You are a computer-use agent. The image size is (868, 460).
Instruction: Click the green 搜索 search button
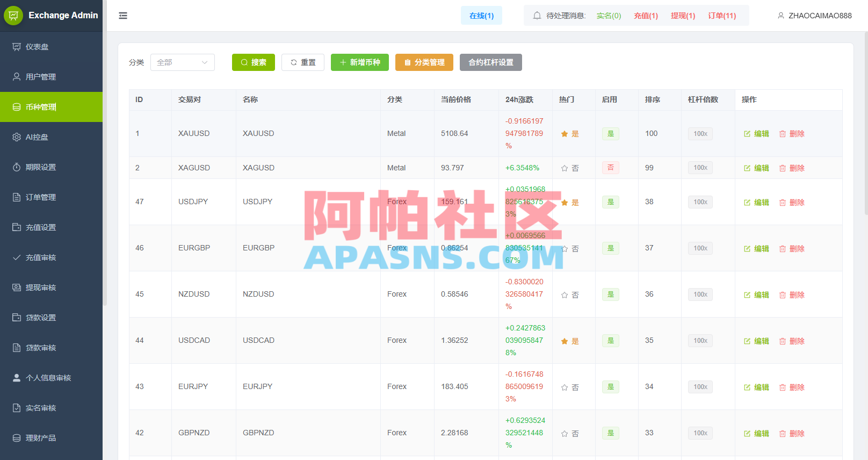[x=254, y=62]
